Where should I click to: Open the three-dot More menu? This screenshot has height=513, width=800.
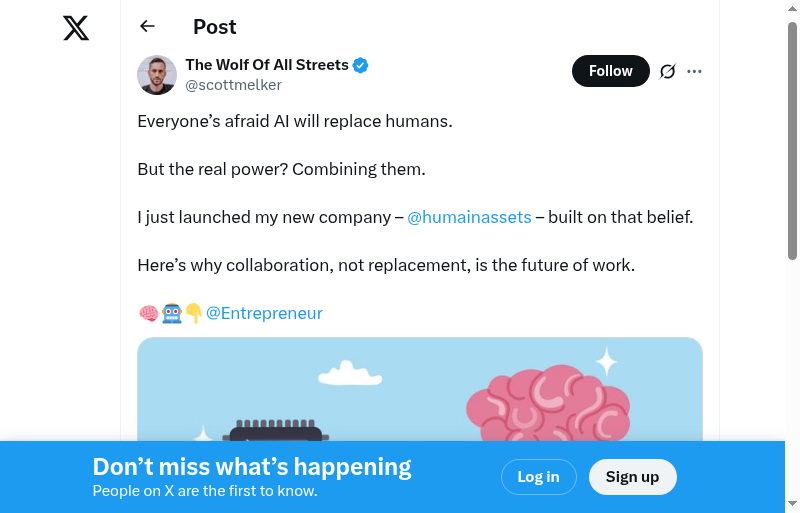[695, 71]
